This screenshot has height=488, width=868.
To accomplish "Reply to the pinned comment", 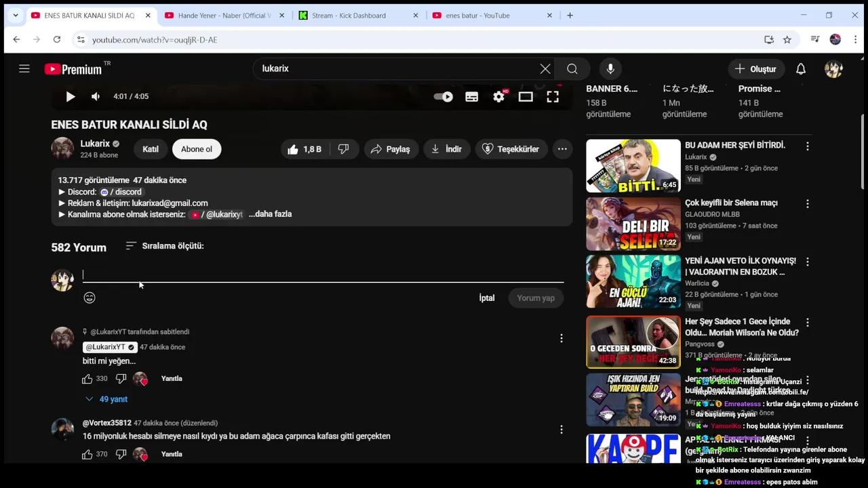I will click(172, 379).
